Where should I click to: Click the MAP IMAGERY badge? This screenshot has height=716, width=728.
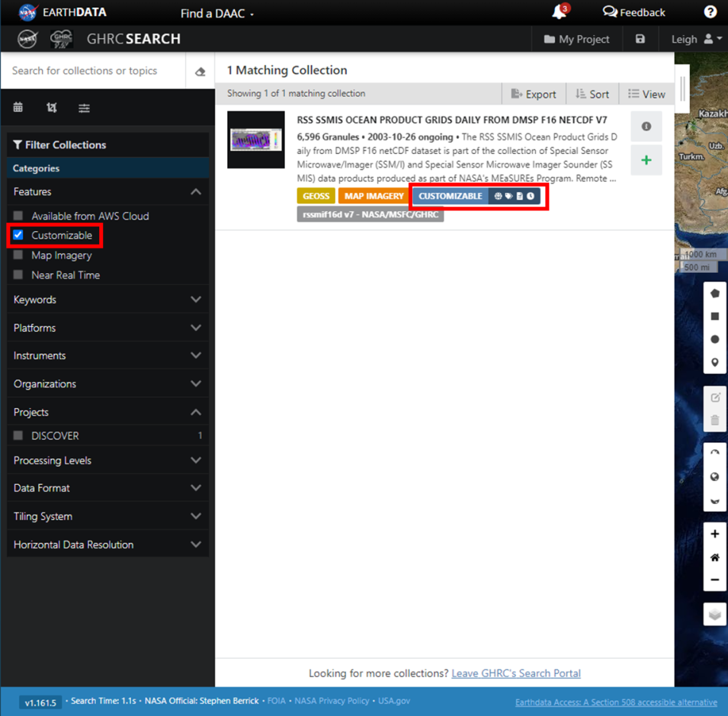(x=374, y=196)
